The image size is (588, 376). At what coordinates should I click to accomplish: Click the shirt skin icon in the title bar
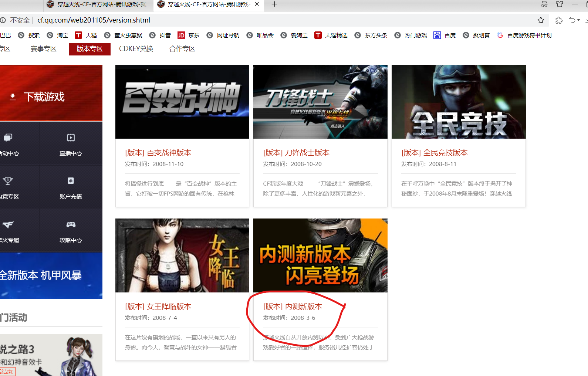click(x=560, y=4)
